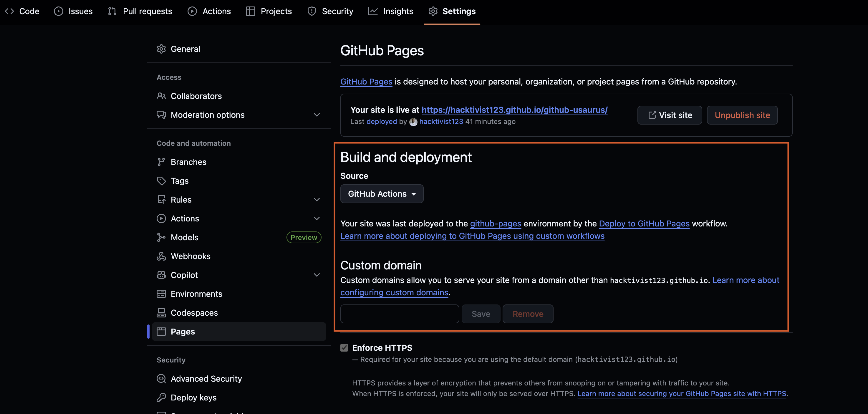The image size is (868, 414).
Task: Open Webhooks settings
Action: click(x=239, y=256)
